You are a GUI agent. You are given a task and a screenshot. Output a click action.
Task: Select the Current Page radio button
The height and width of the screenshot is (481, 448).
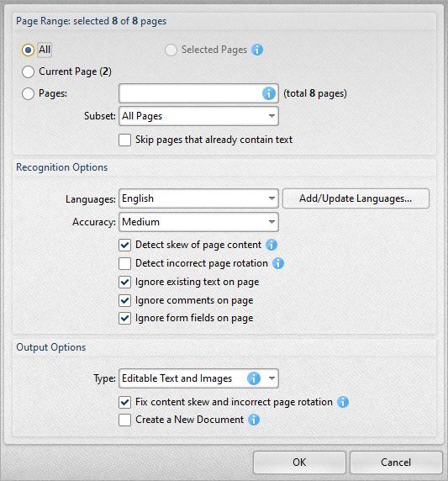(x=28, y=71)
